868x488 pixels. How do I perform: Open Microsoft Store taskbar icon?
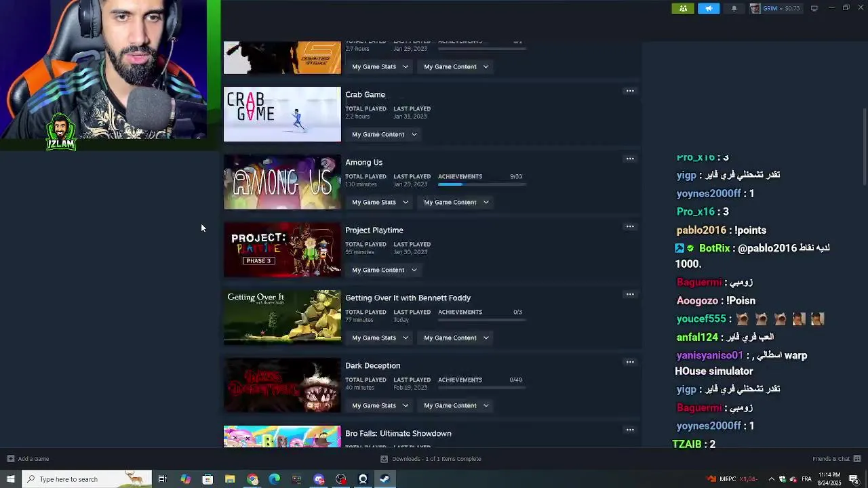(208, 479)
